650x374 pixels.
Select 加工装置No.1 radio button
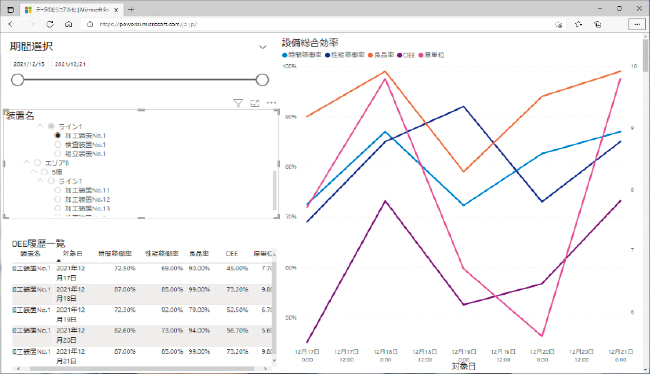(58, 135)
